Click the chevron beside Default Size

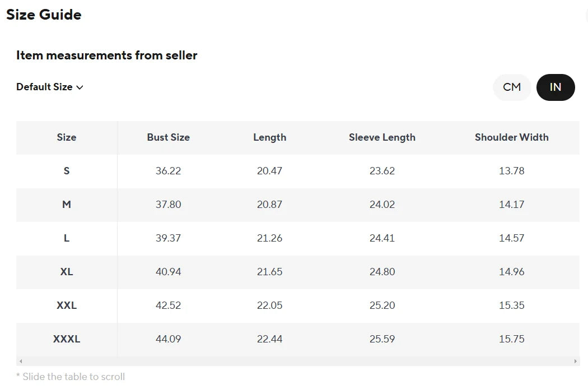click(x=80, y=87)
